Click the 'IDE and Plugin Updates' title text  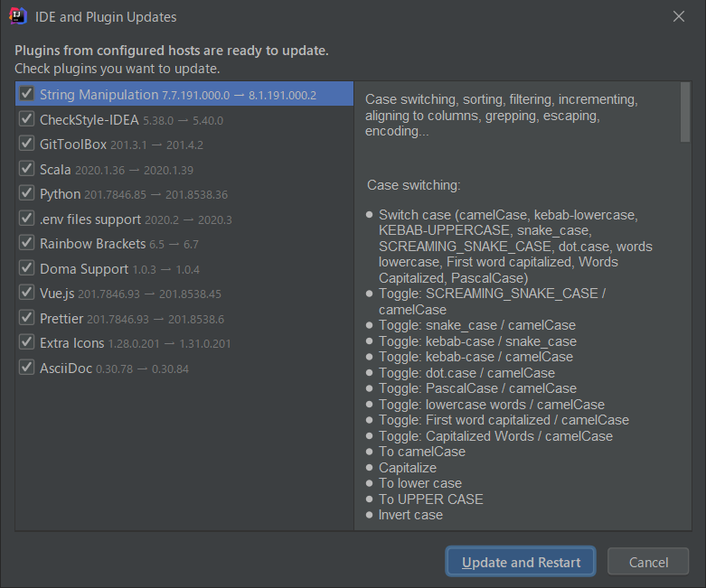[x=106, y=17]
